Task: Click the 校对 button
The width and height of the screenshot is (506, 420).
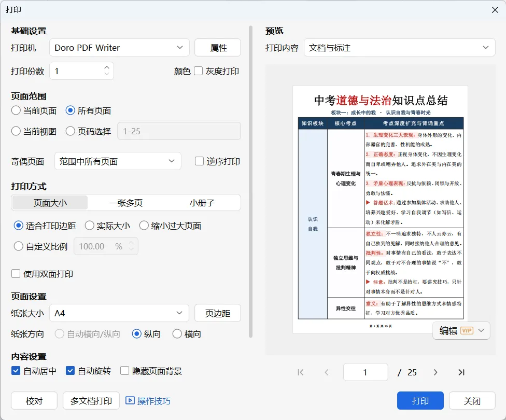Action: coord(34,401)
